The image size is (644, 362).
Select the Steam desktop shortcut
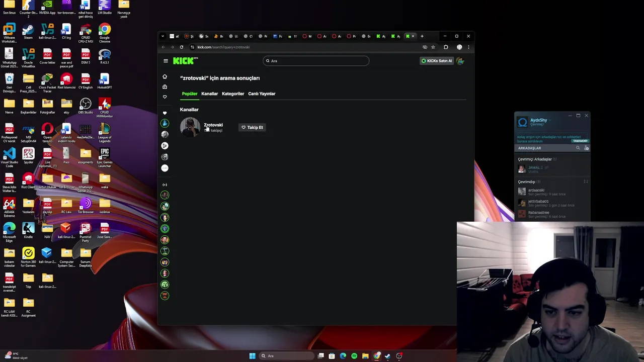click(28, 32)
